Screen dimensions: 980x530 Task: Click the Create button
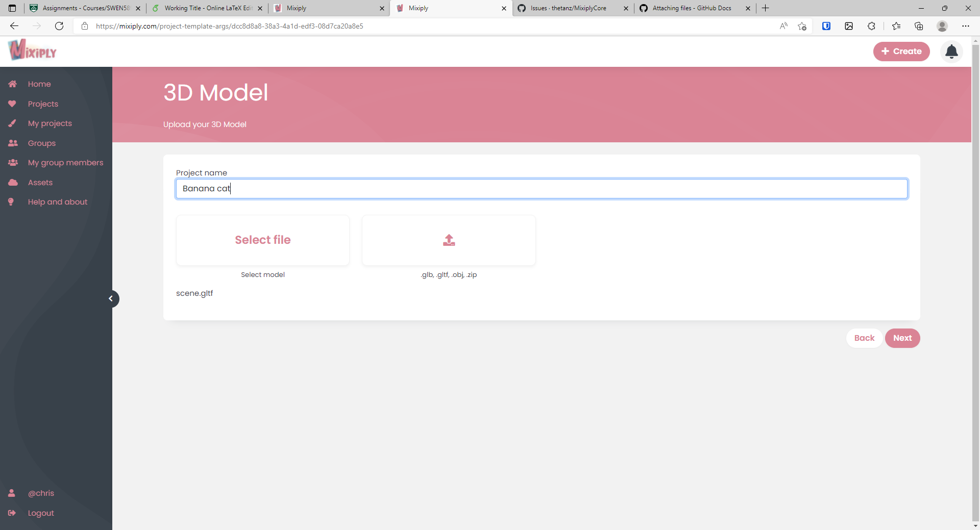pos(901,52)
